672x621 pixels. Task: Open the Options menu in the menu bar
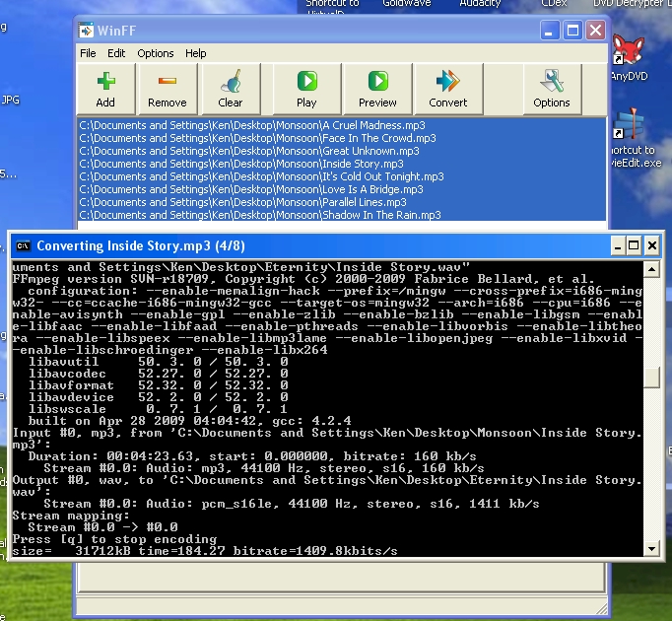point(155,53)
